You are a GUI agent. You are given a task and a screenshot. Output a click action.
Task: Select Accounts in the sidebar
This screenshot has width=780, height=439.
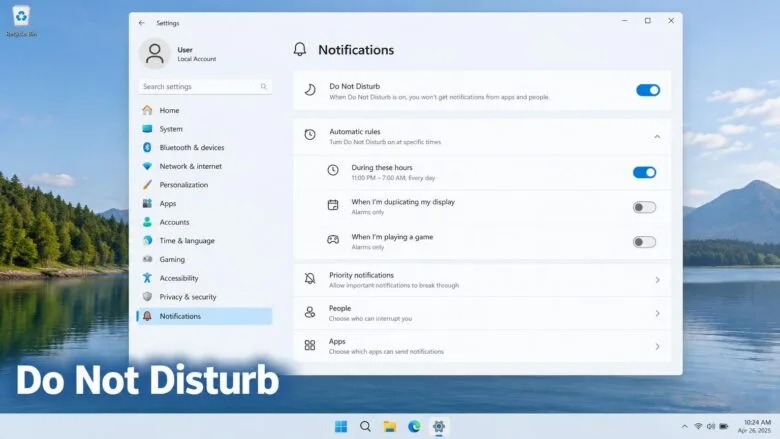point(204,222)
